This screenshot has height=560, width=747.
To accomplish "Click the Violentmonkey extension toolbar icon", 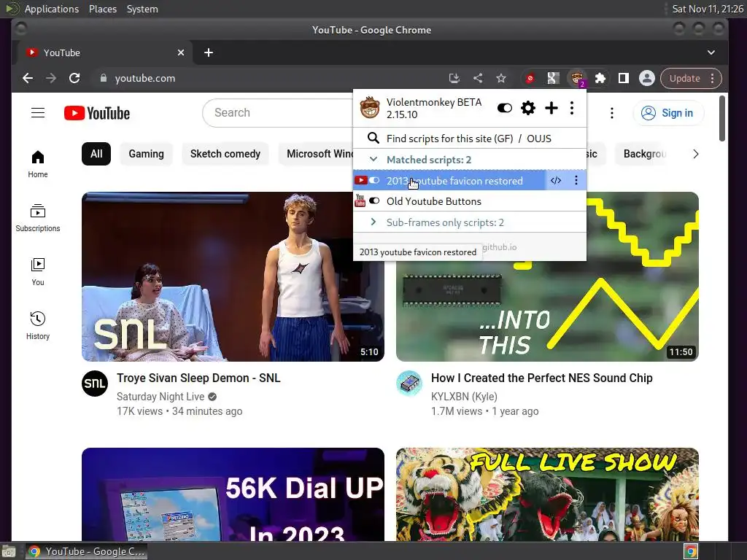I will (577, 78).
